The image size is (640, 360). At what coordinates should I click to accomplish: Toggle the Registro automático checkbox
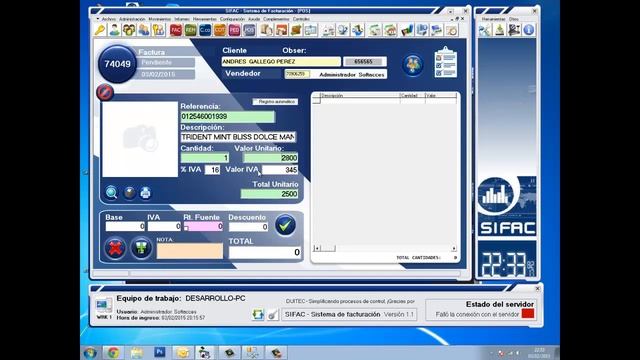(256, 102)
